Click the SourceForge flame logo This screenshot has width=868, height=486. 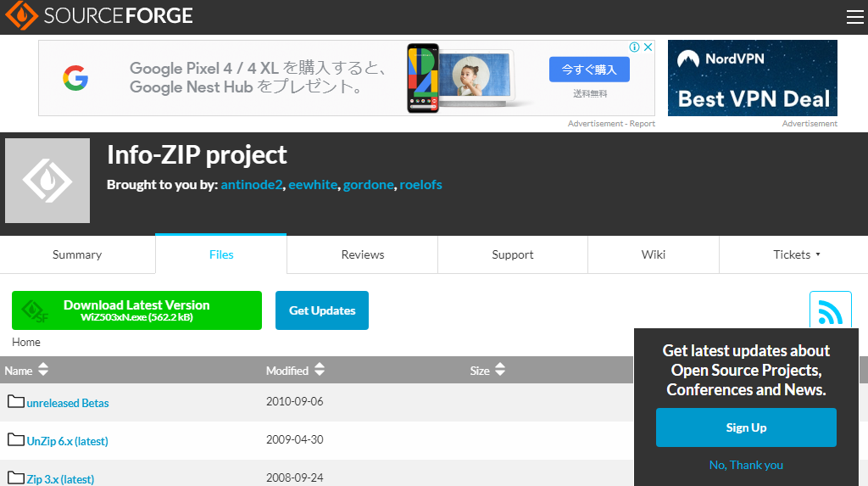point(21,15)
